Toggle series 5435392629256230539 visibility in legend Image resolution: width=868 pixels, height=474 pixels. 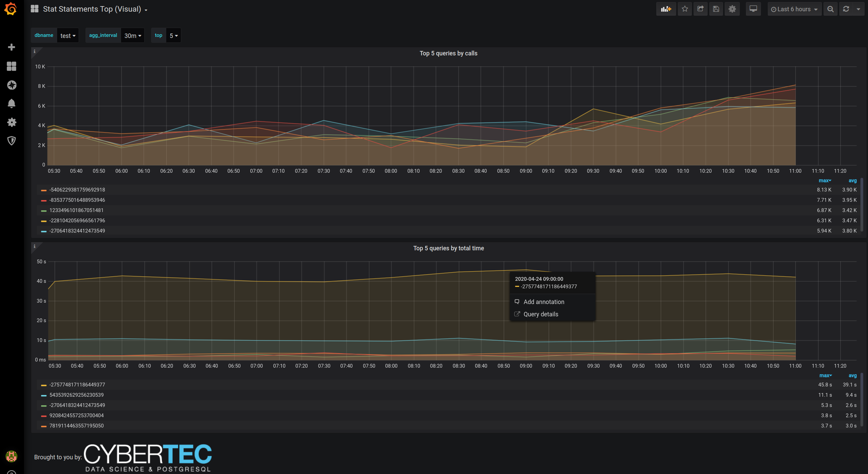[x=77, y=395]
